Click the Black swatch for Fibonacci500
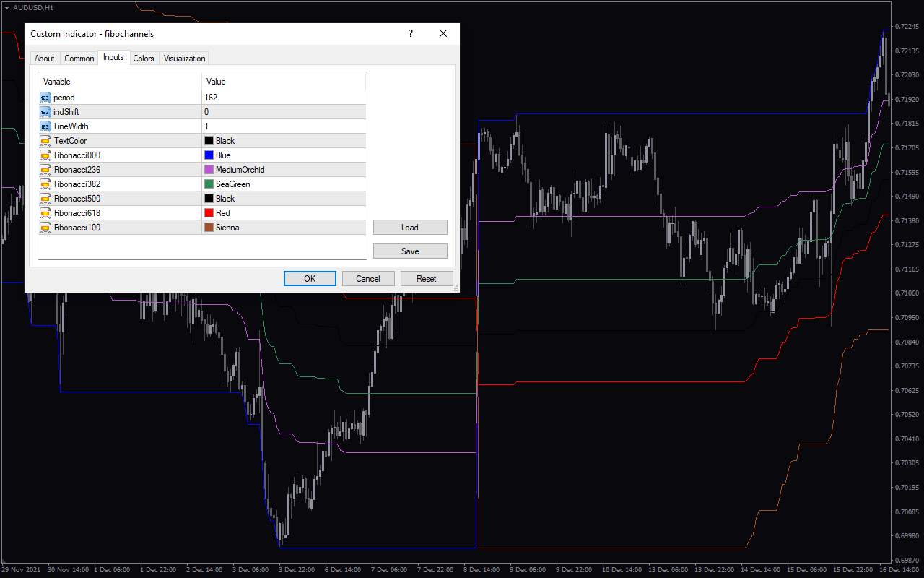Viewport: 924px width, 578px height. point(209,199)
